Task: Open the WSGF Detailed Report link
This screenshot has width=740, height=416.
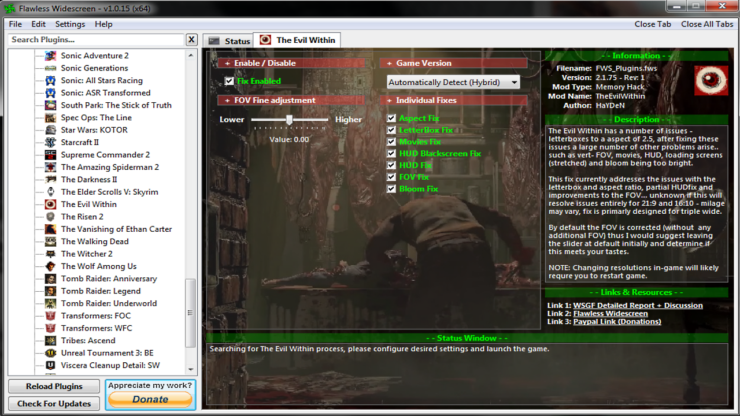Action: (x=638, y=306)
